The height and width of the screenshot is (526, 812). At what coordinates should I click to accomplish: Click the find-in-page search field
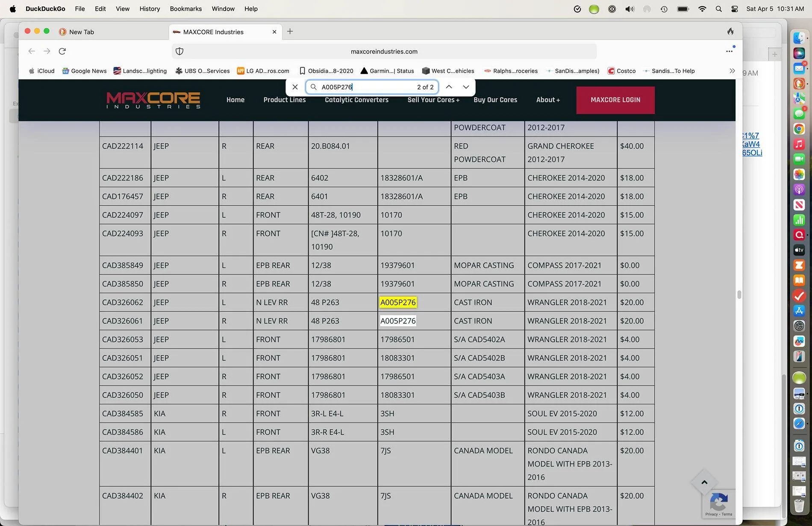tap(372, 87)
